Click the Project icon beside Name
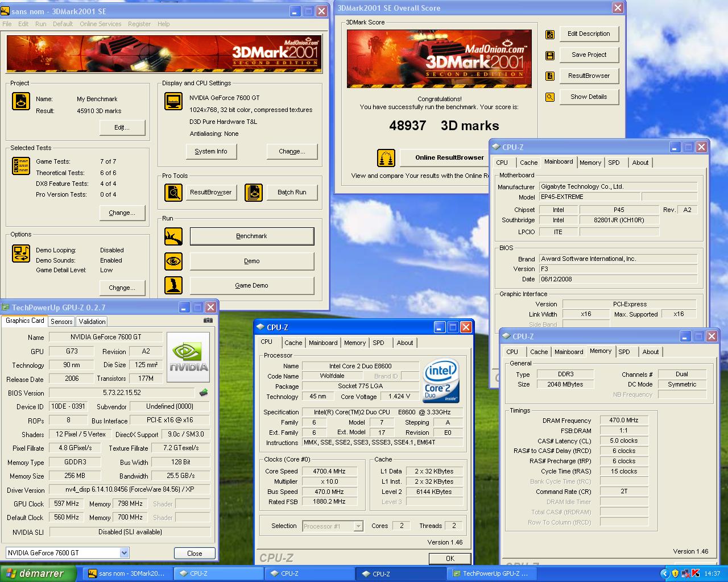 (x=21, y=102)
